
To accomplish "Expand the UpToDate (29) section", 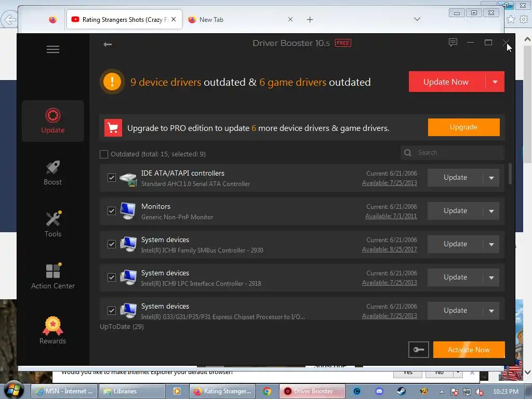I will coord(122,326).
